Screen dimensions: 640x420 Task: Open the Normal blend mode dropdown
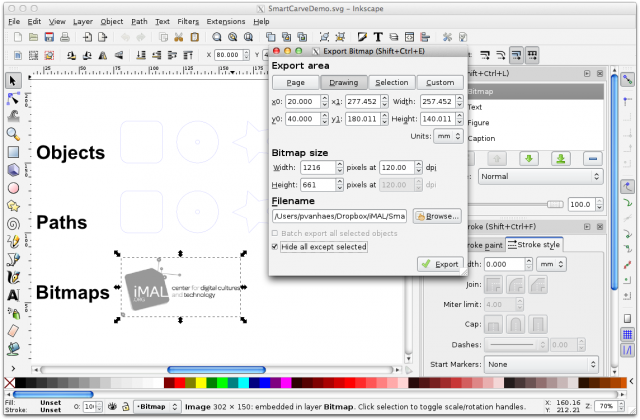coord(540,177)
